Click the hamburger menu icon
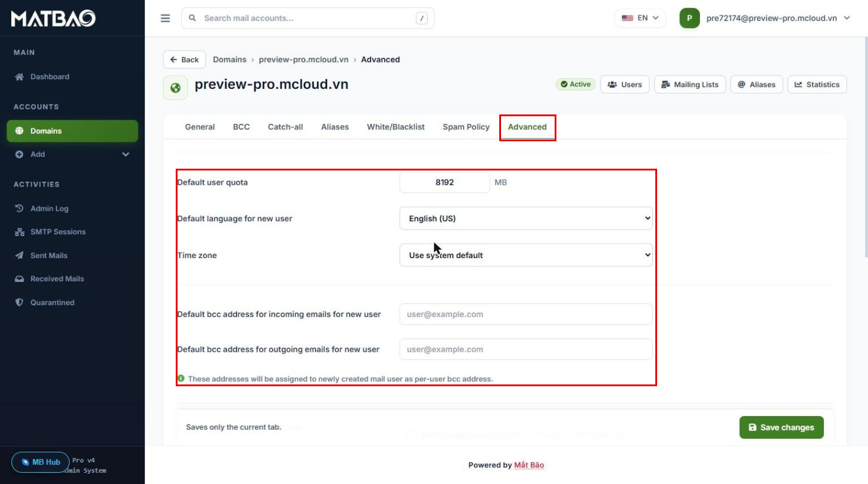The height and width of the screenshot is (484, 868). click(x=166, y=18)
